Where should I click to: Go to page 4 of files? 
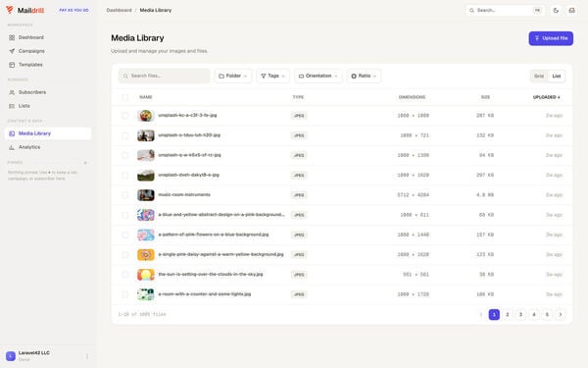point(534,315)
